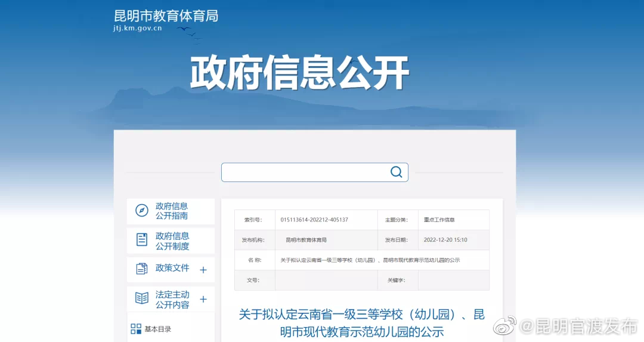Viewport: 644px width, 342px height.
Task: Click the 主题分类 label cell
Action: [x=398, y=220]
